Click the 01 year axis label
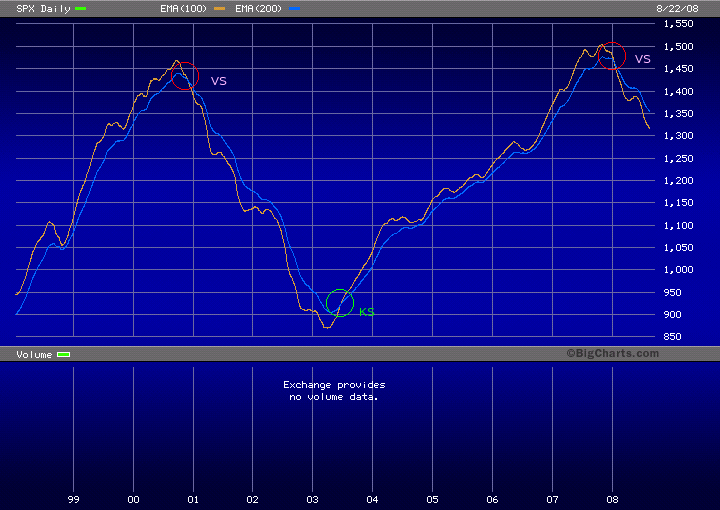The width and height of the screenshot is (720, 510). point(193,499)
